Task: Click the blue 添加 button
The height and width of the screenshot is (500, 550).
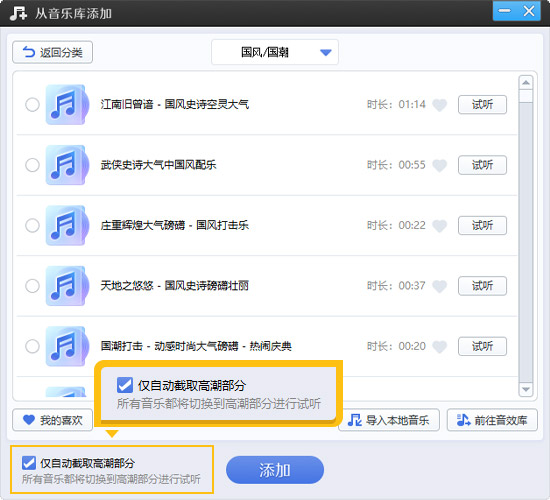Action: pos(275,470)
